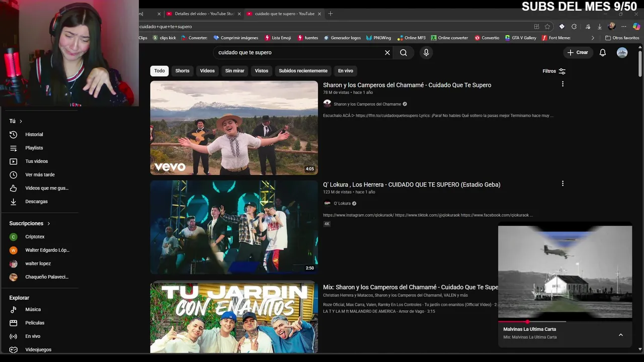Bookmark this page with the star icon
The image size is (644, 362).
[x=547, y=26]
